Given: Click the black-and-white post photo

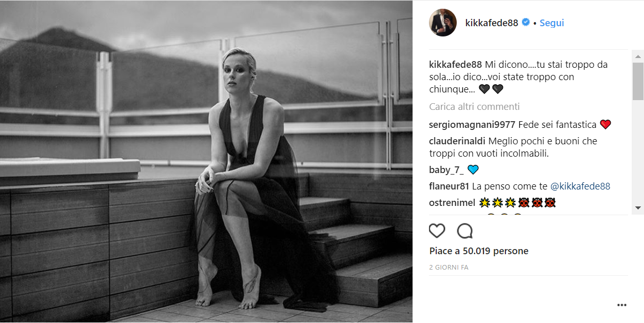Looking at the screenshot, I should tap(206, 161).
